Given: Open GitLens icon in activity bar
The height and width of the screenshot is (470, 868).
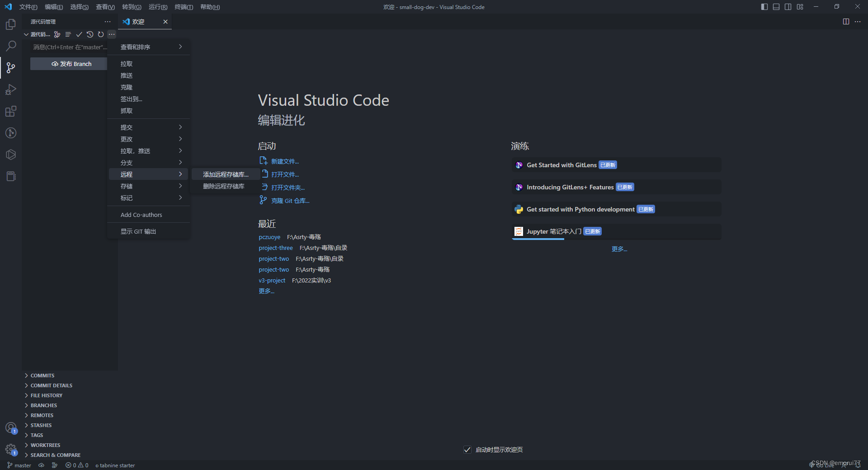Looking at the screenshot, I should coord(11,133).
